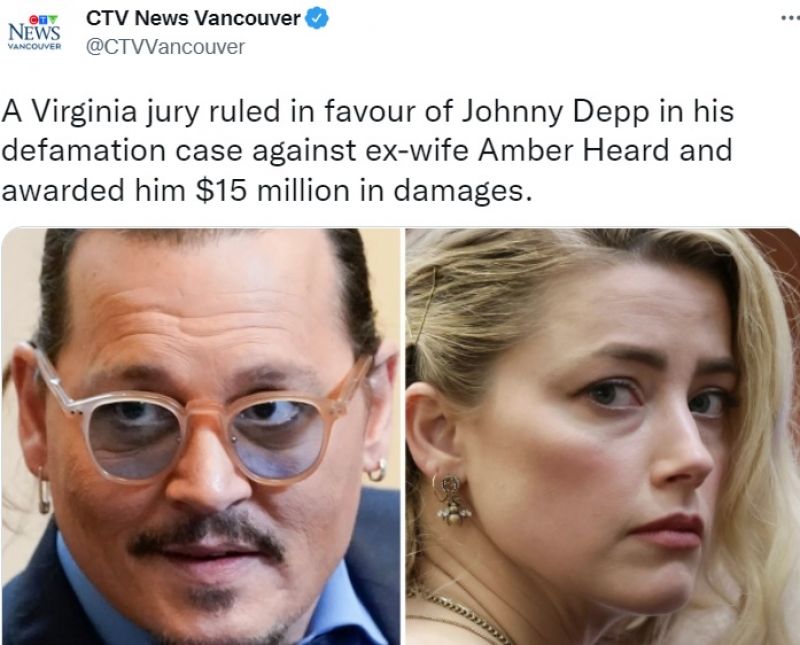Screen dimensions: 800x645
Task: Click the word "defamation" in the tweet
Action: coord(84,151)
